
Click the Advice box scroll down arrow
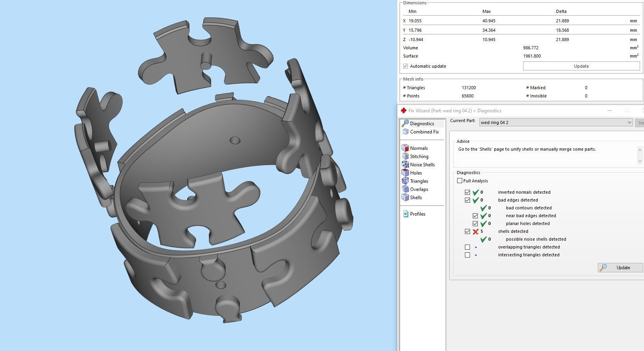point(640,161)
